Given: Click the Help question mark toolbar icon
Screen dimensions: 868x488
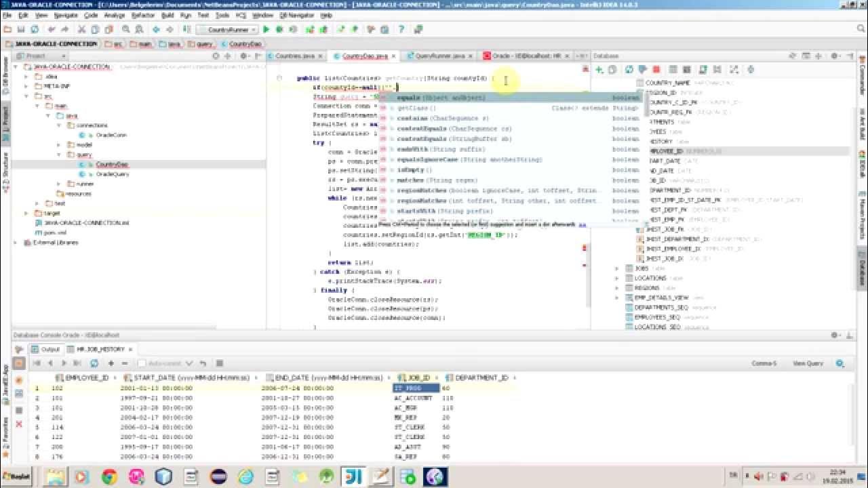Looking at the screenshot, I should 403,30.
